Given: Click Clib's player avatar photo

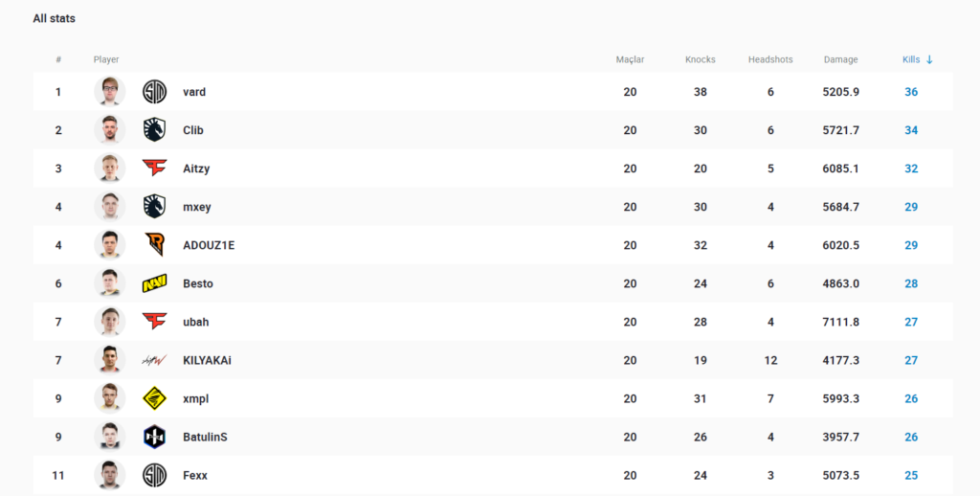Looking at the screenshot, I should point(110,130).
